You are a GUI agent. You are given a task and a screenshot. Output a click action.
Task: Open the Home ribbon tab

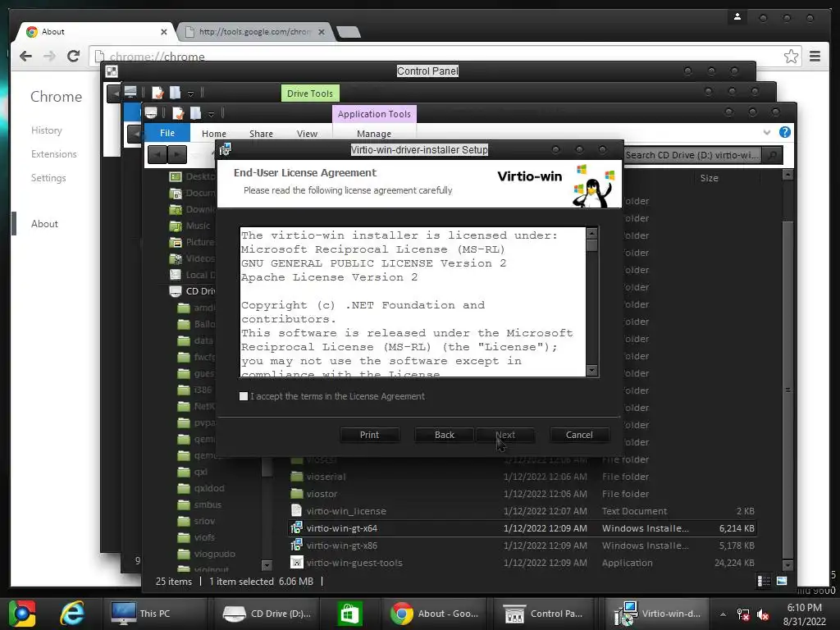coord(214,134)
